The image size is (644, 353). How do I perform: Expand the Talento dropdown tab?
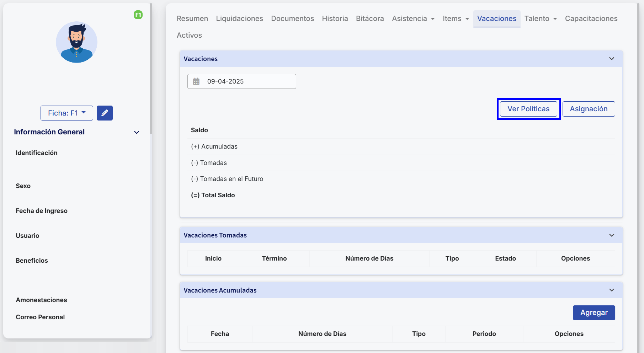541,18
